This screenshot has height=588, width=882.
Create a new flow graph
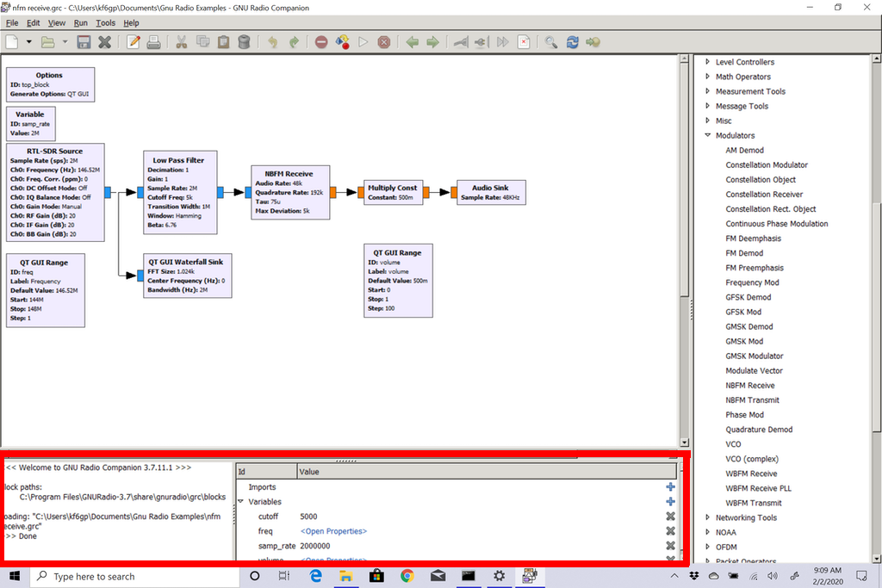[x=12, y=42]
